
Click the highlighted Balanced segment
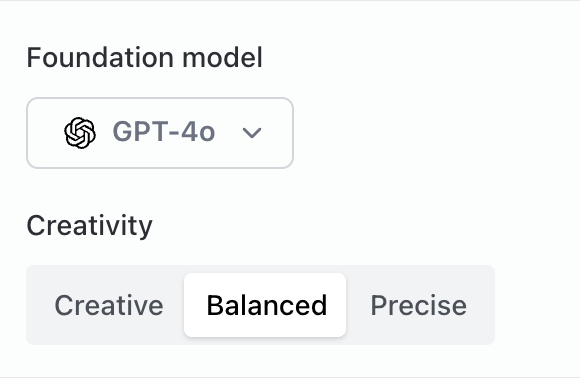[265, 305]
